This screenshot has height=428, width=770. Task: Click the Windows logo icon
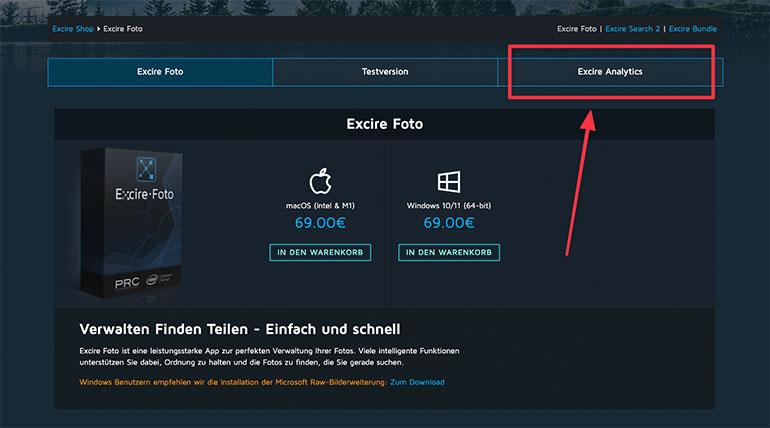[449, 182]
